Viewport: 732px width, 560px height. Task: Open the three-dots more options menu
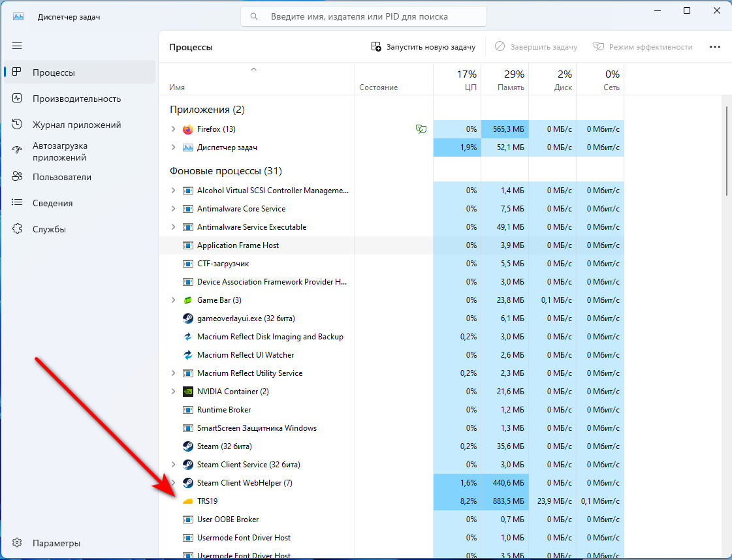(715, 47)
